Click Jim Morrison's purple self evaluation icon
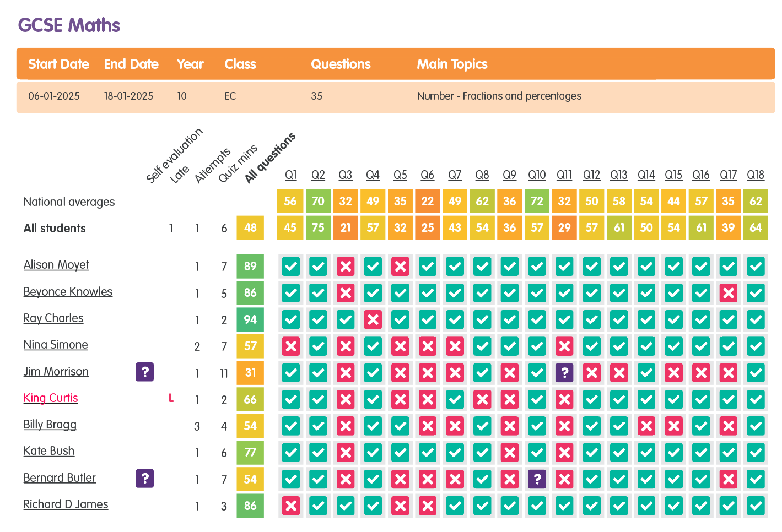 point(144,372)
